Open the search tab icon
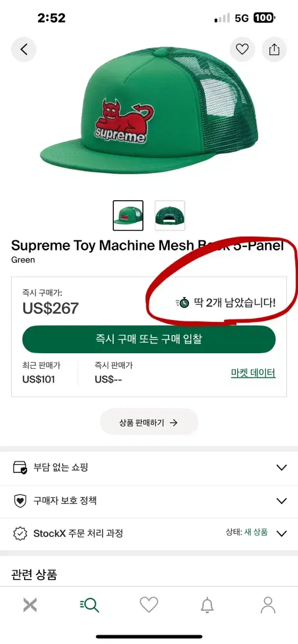The image size is (298, 644). [89, 605]
